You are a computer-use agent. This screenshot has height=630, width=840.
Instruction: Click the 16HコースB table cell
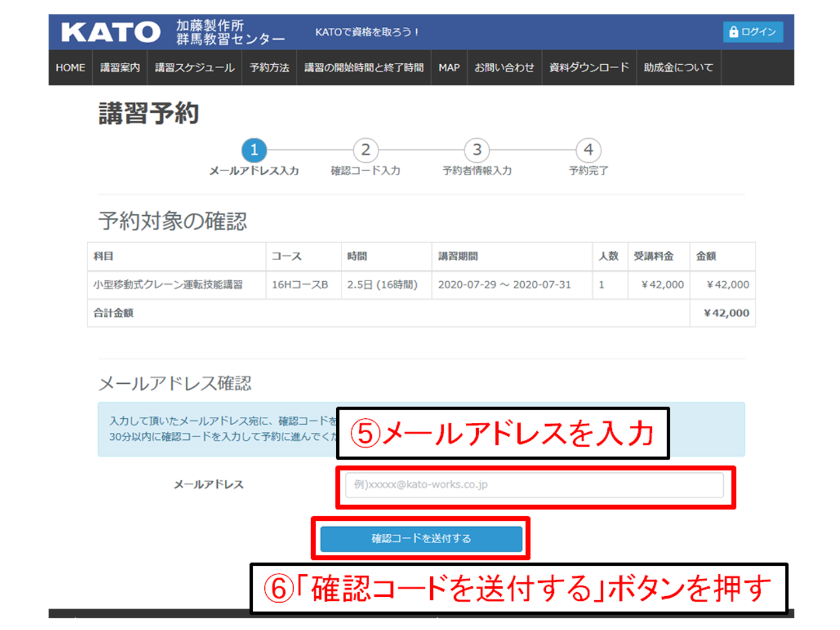(x=304, y=285)
